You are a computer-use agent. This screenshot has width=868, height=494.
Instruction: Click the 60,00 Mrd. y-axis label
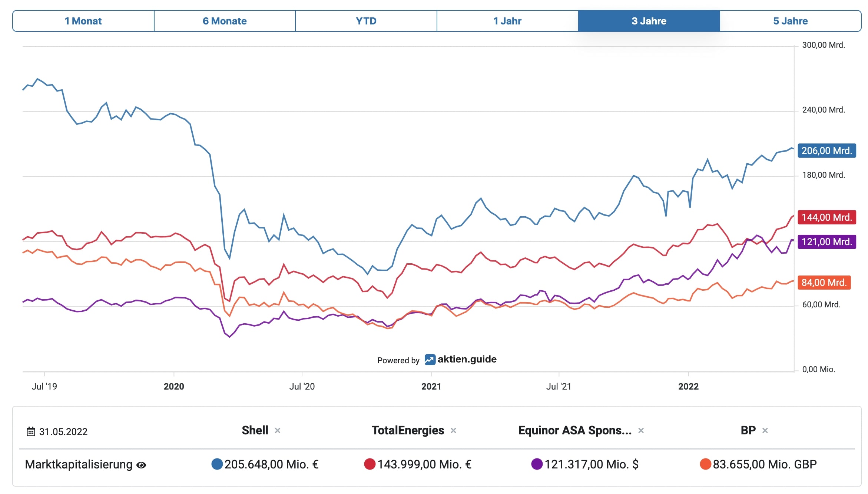pos(821,305)
